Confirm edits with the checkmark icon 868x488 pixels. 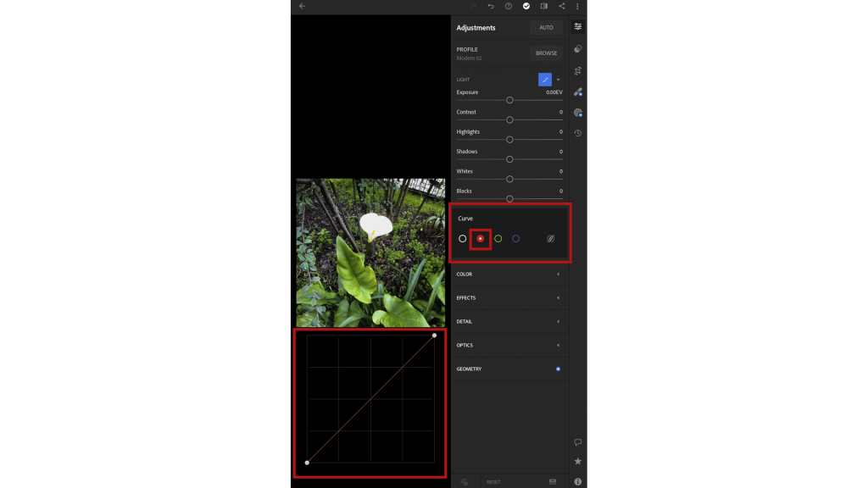(x=526, y=6)
